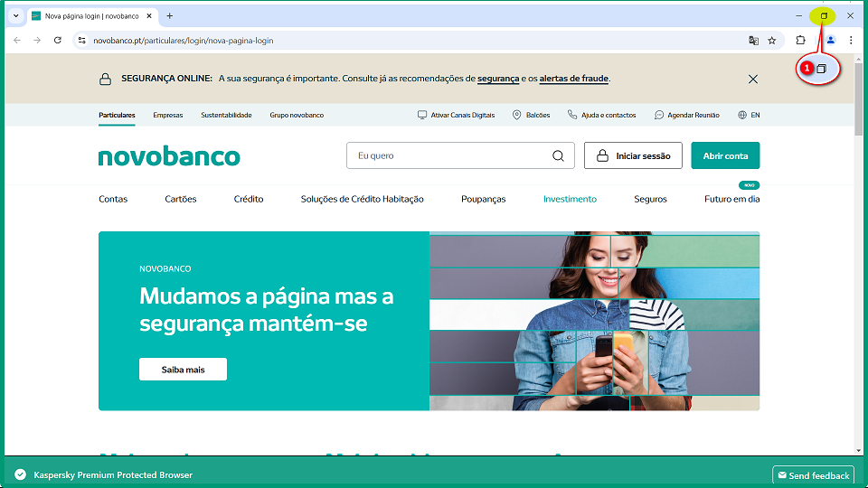The width and height of the screenshot is (868, 488).
Task: Open Soluções de Crédito Habitação menu
Action: 362,199
